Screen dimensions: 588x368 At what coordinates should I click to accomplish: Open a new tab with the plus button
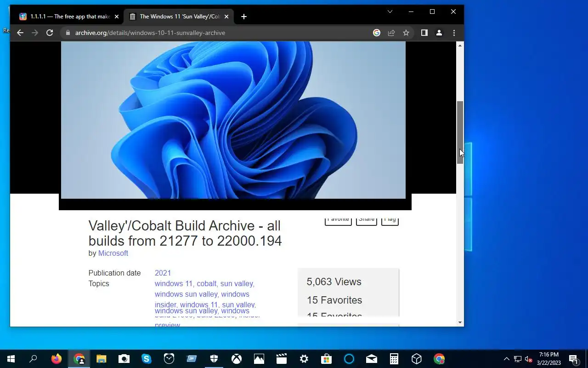click(x=244, y=17)
